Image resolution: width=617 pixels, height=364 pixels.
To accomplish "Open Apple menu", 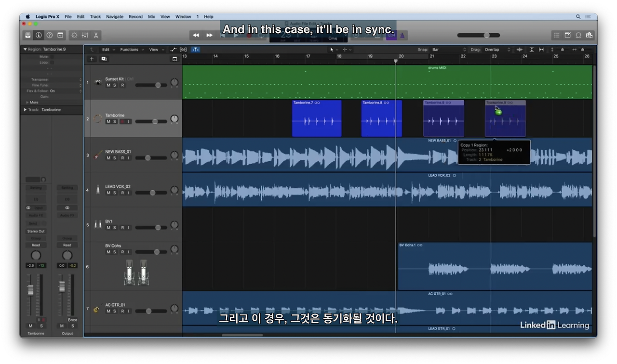I will click(28, 16).
